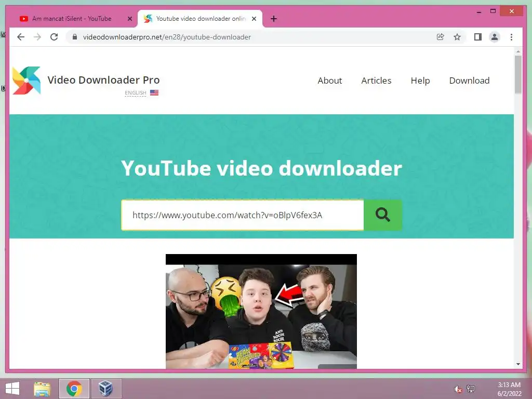Image resolution: width=532 pixels, height=399 pixels.
Task: Open a new tab with the plus button
Action: (x=274, y=19)
